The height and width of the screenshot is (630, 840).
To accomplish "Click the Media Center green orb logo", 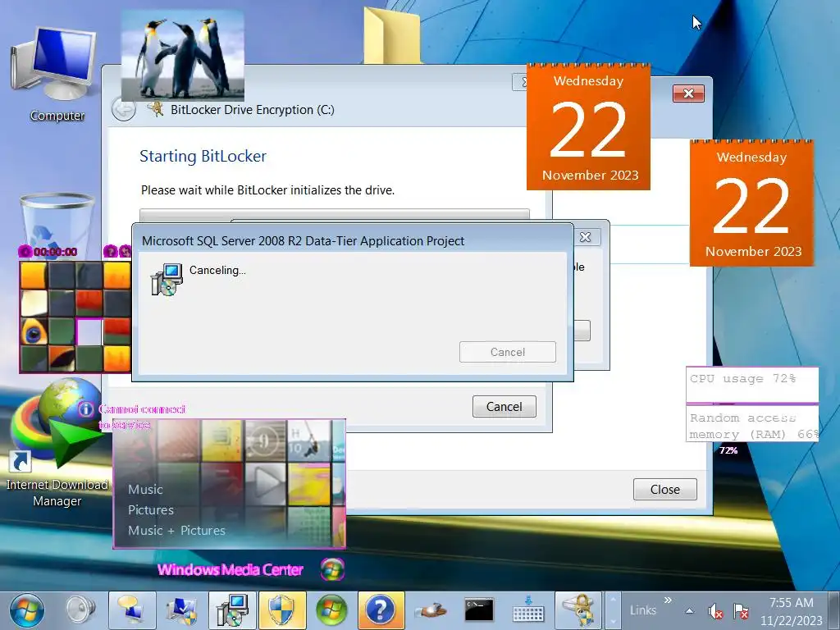I will pyautogui.click(x=332, y=569).
